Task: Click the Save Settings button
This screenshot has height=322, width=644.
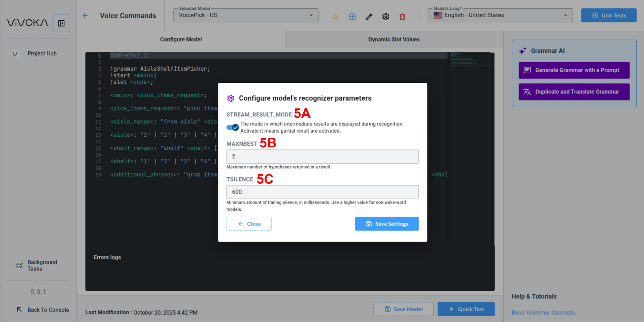Action: pyautogui.click(x=386, y=224)
